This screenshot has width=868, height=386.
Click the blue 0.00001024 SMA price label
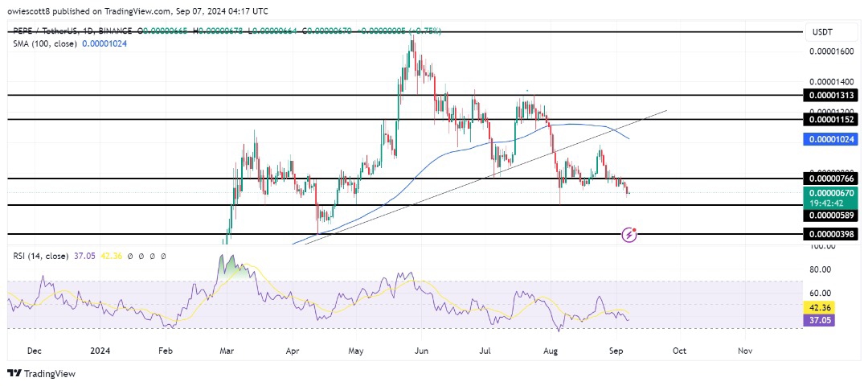(834, 139)
